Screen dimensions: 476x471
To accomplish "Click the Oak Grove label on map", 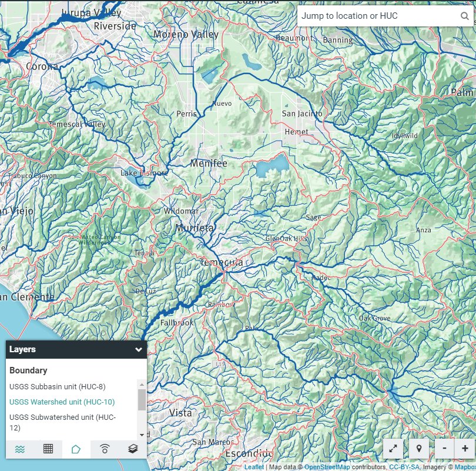I will coord(374,318).
